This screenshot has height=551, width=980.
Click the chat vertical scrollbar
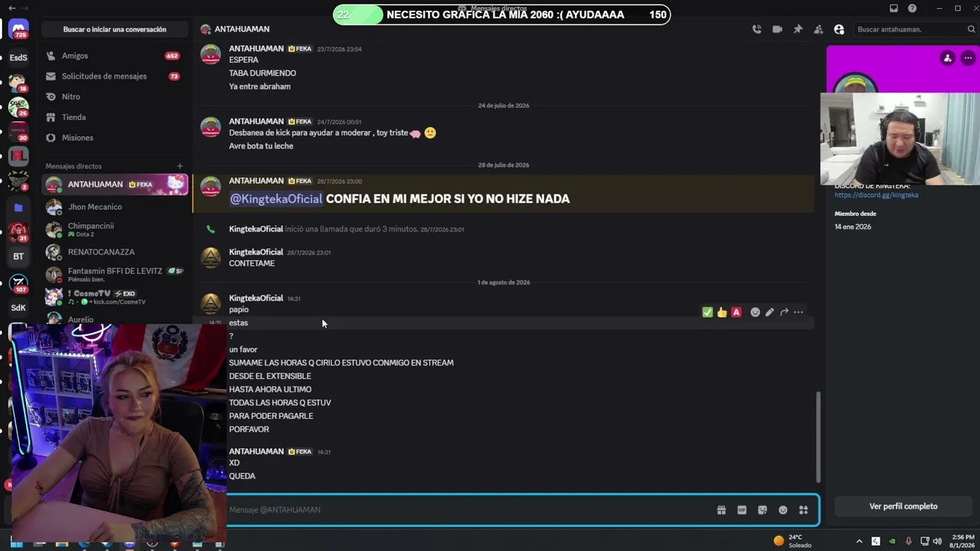(818, 436)
